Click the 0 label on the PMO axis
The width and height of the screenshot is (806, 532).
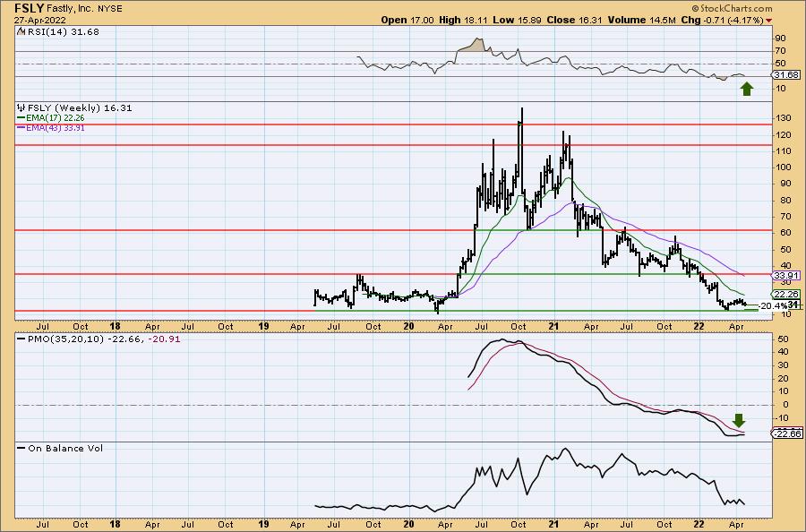786,405
